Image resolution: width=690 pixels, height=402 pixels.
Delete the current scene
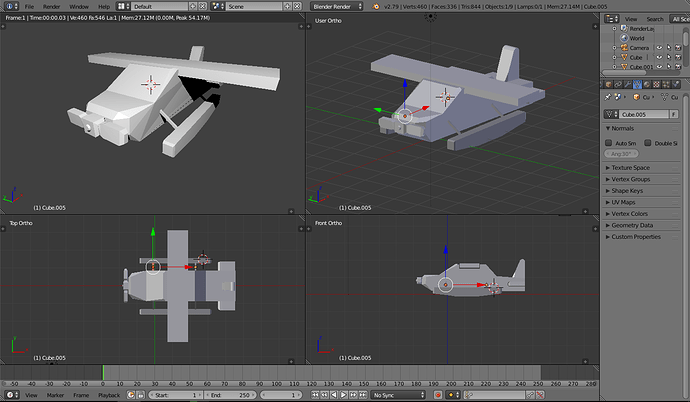(x=297, y=6)
